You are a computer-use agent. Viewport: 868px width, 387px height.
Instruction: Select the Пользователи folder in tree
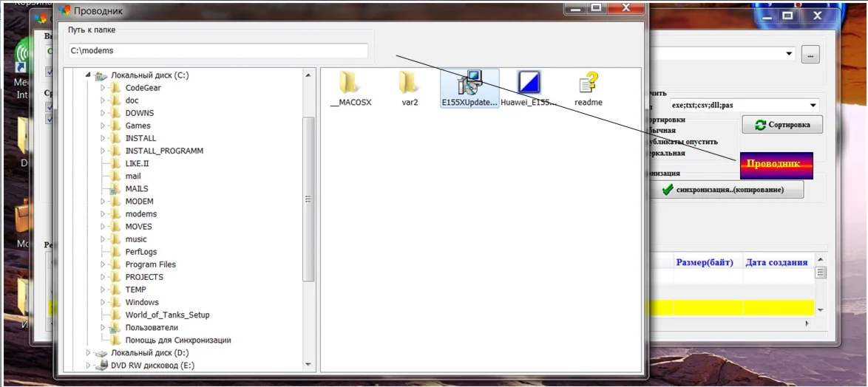click(152, 327)
